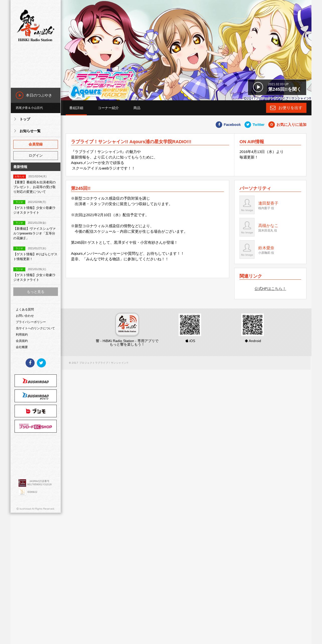Click the 第245回!! section heading
322x644 pixels.
(81, 188)
